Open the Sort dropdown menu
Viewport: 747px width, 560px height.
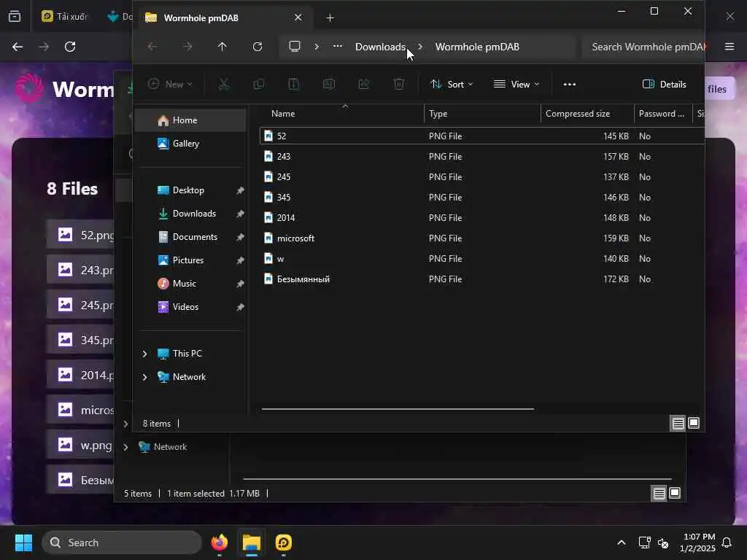coord(451,85)
